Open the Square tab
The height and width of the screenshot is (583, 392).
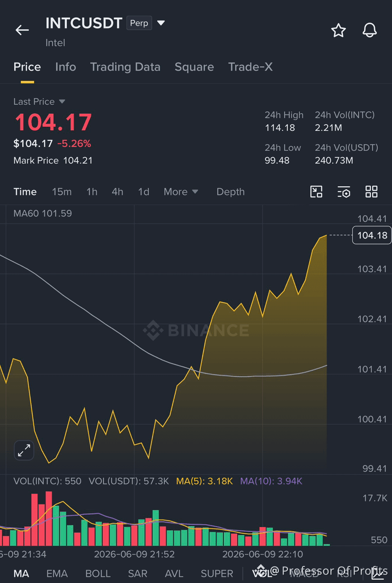click(x=194, y=67)
